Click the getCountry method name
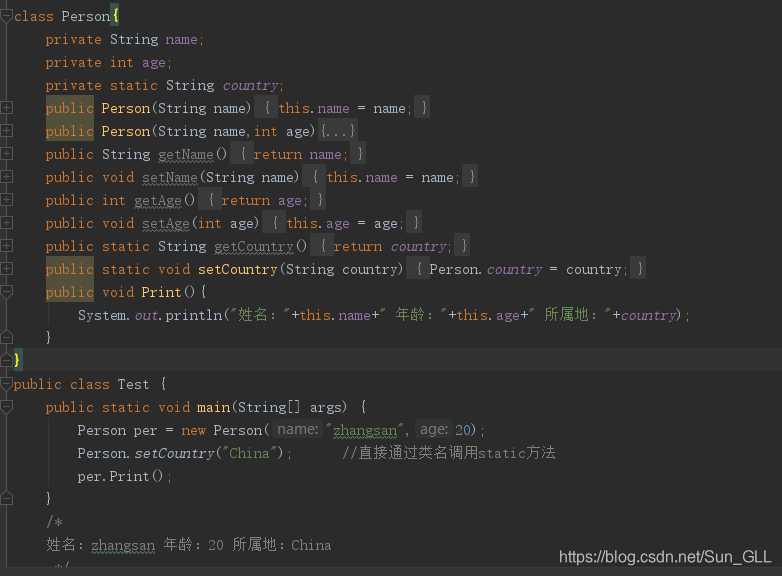Screen dimensions: 782x576 (254, 246)
